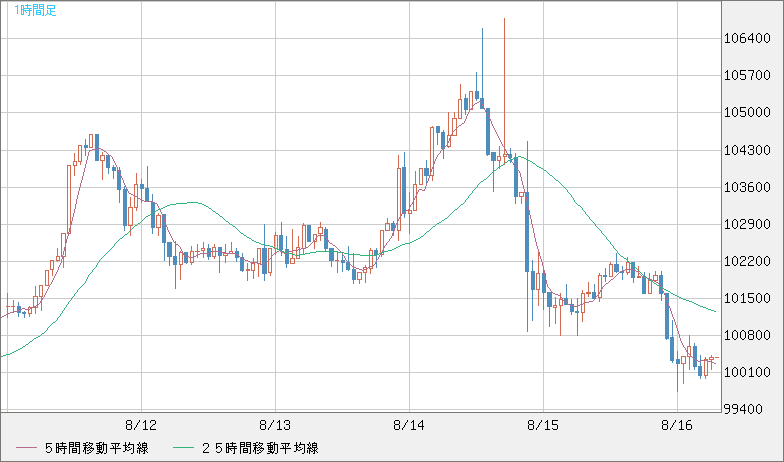Viewport: 784px width, 462px height.
Task: Select the 100800 price axis label
Action: click(x=747, y=335)
